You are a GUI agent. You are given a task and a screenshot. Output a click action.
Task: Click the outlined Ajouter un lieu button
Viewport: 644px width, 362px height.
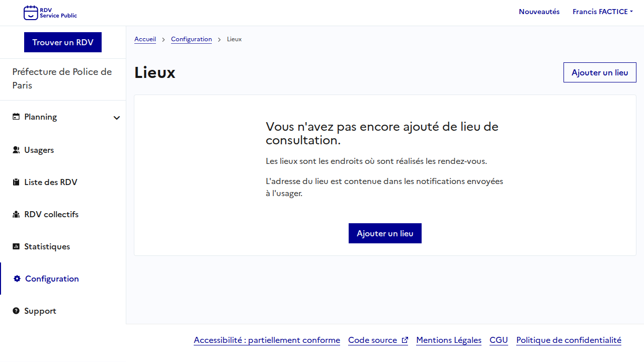coord(600,72)
